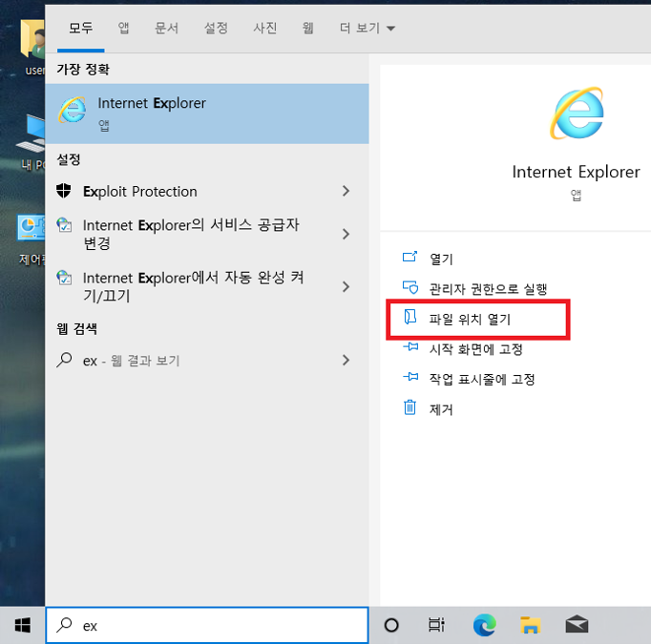This screenshot has width=651, height=644.
Task: Click the search input field containing ex
Action: (x=207, y=625)
